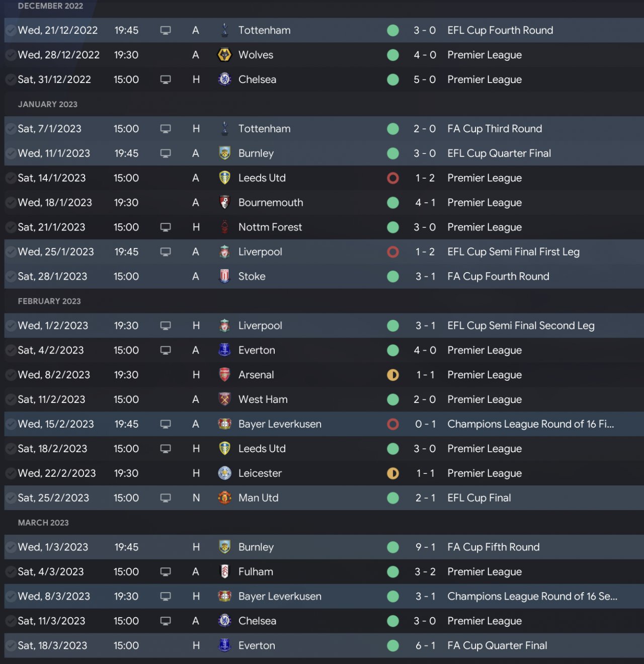Click the Fulham club crest
The width and height of the screenshot is (644, 664).
[224, 572]
